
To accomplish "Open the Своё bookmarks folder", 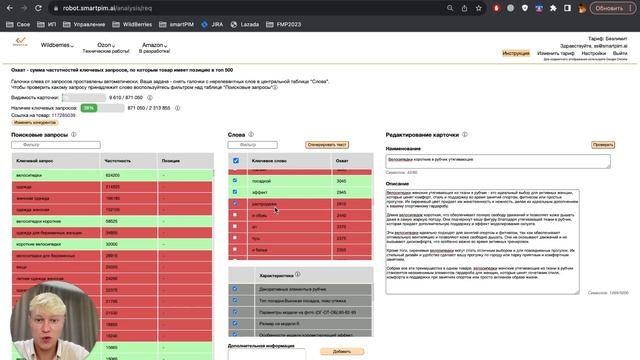I will pyautogui.click(x=18, y=24).
